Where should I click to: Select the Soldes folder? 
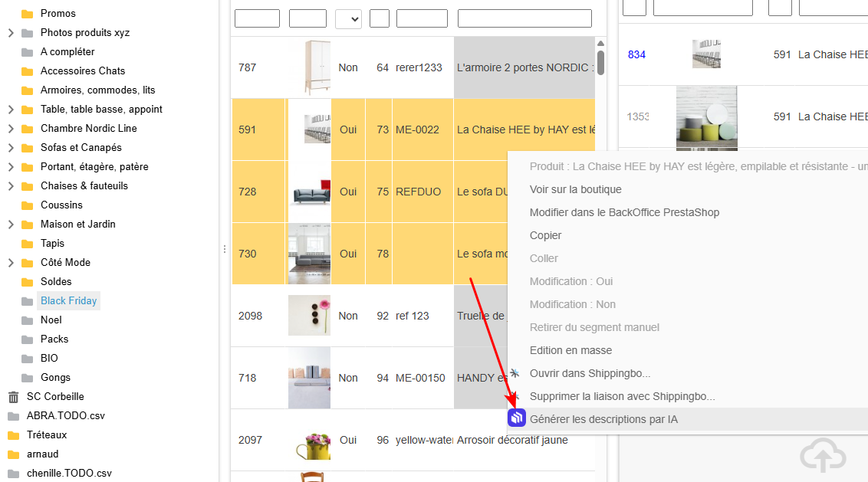tap(56, 281)
